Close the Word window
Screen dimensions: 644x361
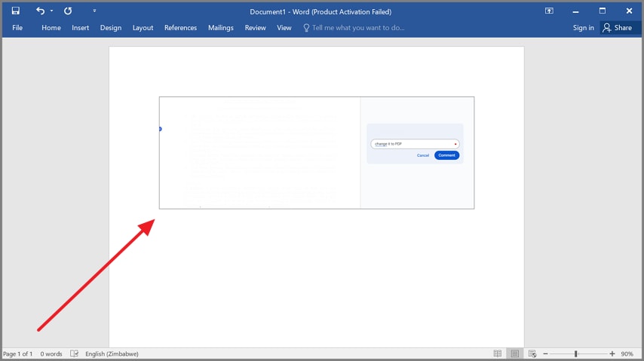[629, 11]
